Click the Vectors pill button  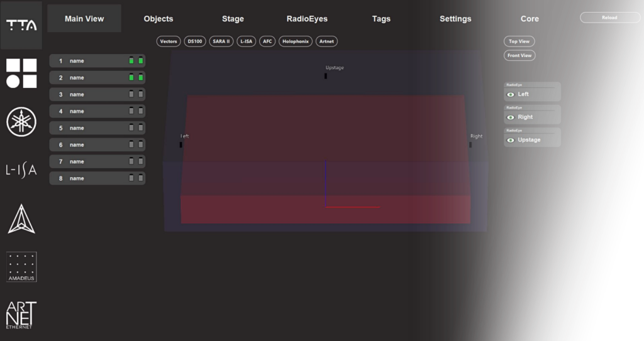click(x=169, y=41)
